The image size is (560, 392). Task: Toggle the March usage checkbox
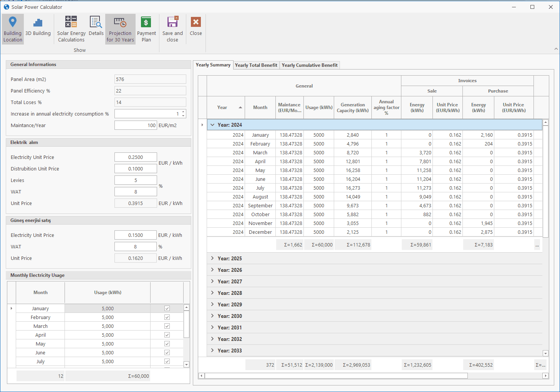(167, 326)
